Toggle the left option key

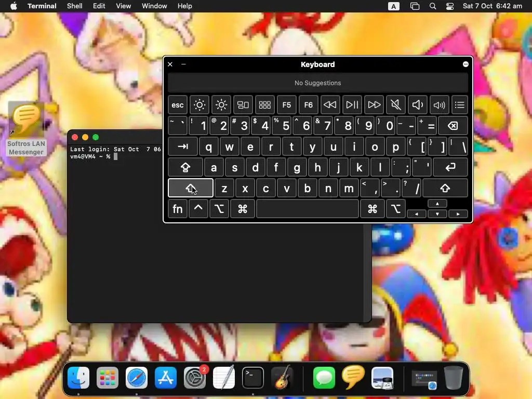(x=219, y=209)
